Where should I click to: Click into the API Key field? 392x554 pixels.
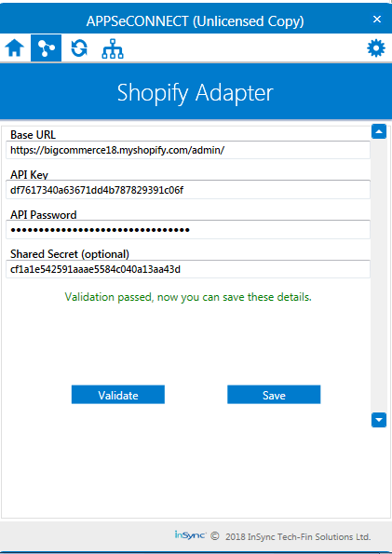tap(188, 190)
